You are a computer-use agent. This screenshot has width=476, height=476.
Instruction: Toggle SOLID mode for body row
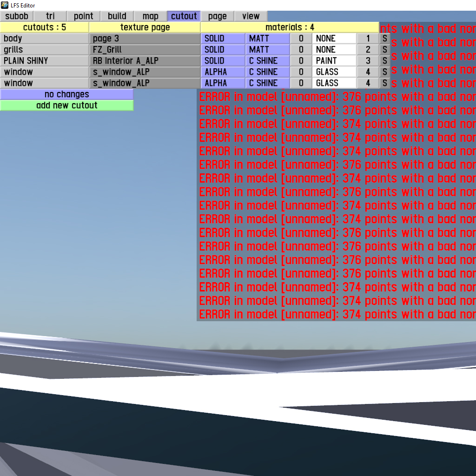[223, 39]
